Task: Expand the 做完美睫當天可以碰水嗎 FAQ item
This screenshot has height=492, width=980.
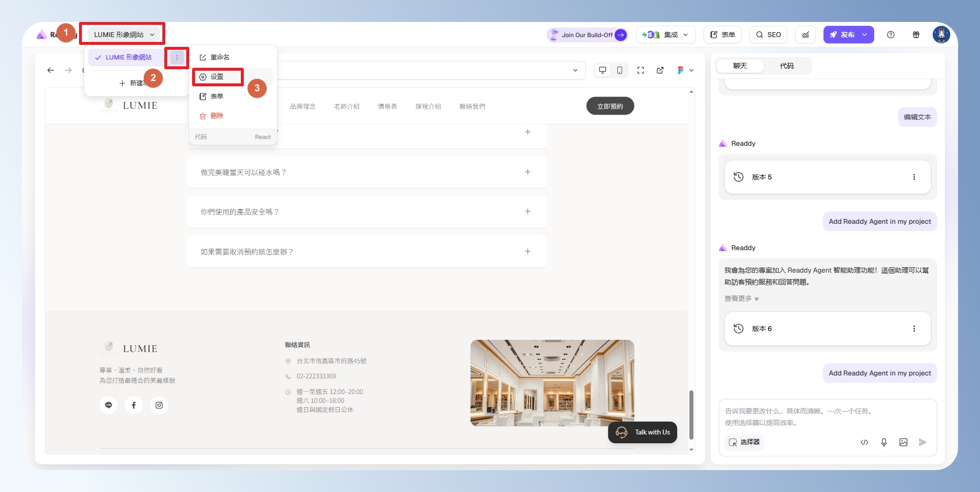Action: 527,172
